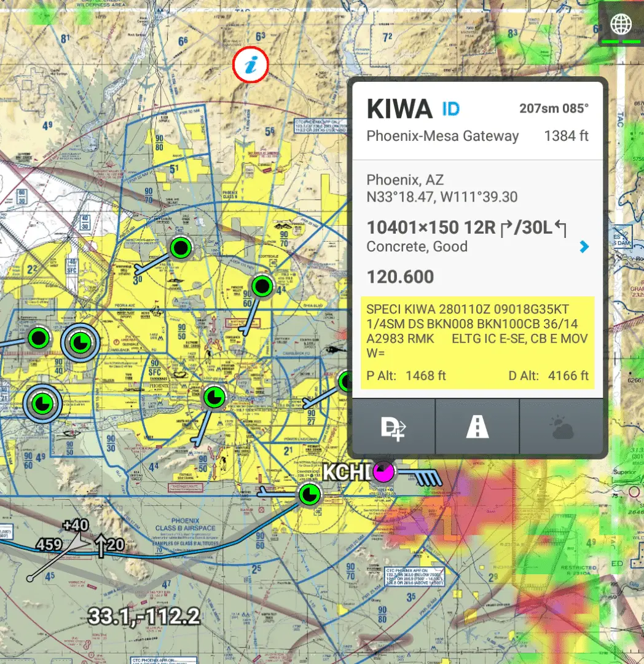The image size is (644, 664).
Task: Click the blue ID link next to KIWA
Action: point(450,109)
